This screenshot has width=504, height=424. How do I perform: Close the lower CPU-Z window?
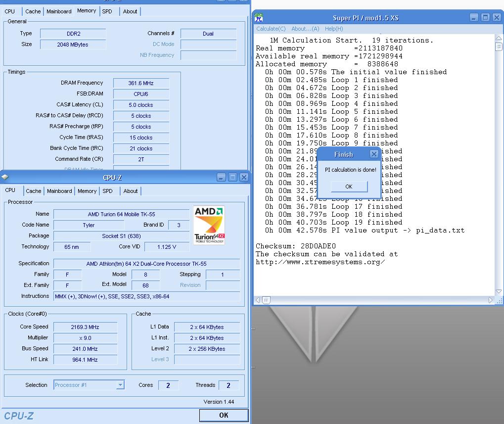[x=244, y=177]
